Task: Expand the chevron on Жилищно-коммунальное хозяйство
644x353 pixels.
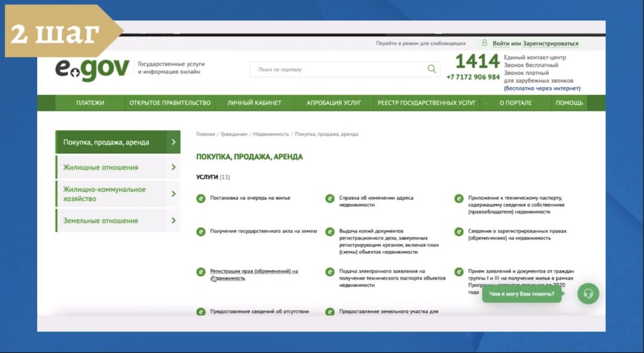Action: coord(173,194)
